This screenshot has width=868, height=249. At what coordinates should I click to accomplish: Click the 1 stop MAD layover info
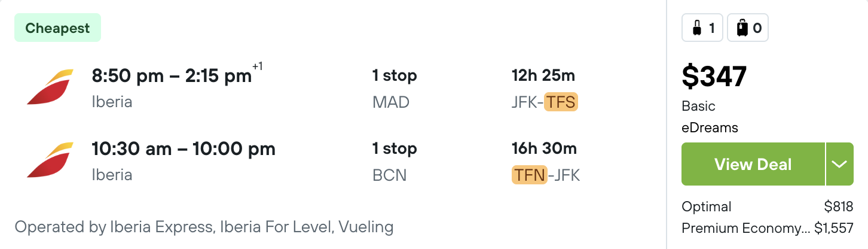pos(395,89)
